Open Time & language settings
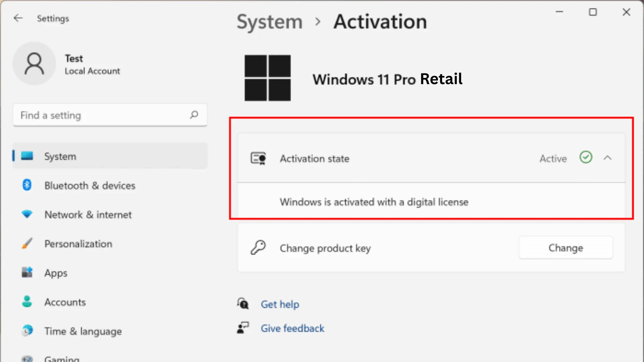 click(110, 331)
